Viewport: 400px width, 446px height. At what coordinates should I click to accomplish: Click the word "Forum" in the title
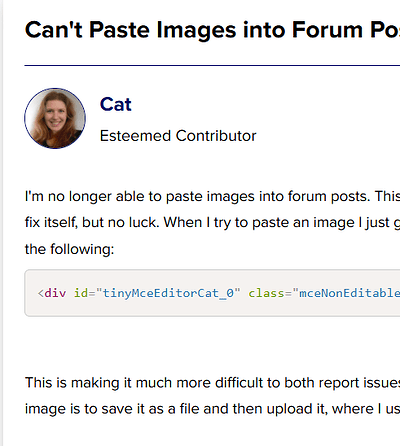click(327, 30)
